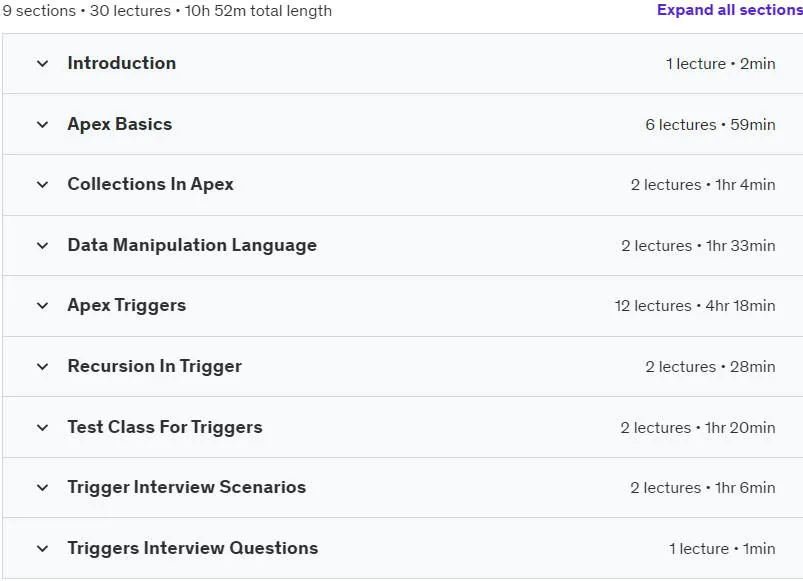Click the 12 lectures 4hr 18min label
803x581 pixels.
695,306
